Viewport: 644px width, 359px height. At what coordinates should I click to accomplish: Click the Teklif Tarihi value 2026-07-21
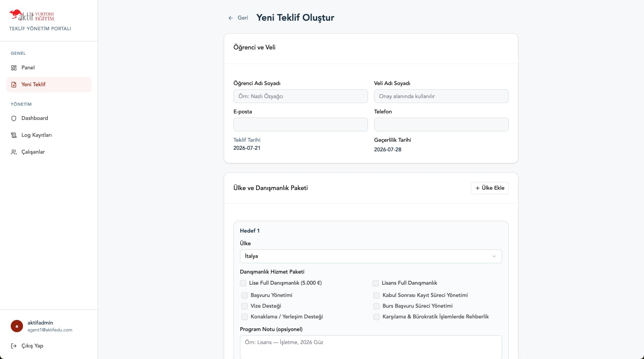pos(247,148)
